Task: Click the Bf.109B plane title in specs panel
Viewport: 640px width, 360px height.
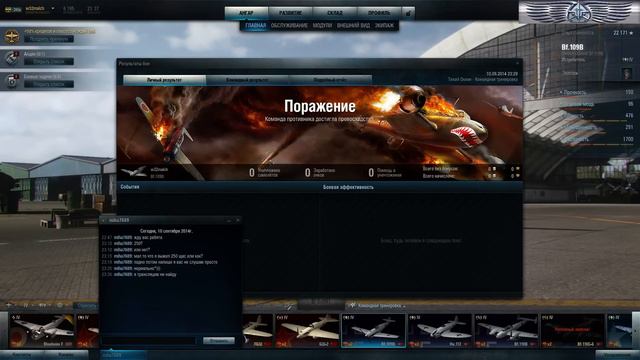Action: (573, 47)
